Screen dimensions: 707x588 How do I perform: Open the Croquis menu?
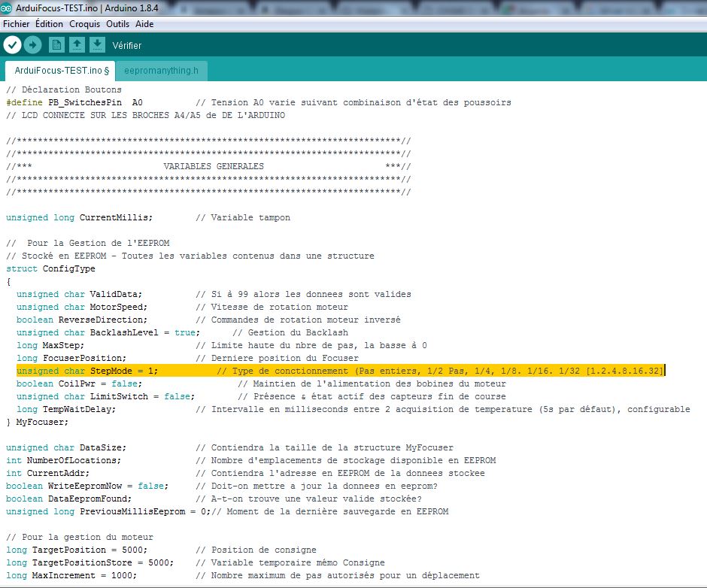(x=85, y=24)
